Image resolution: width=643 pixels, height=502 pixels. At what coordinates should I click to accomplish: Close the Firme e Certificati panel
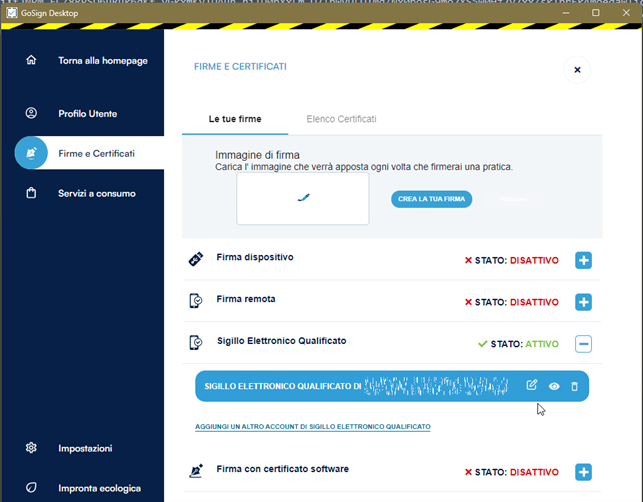tap(577, 69)
